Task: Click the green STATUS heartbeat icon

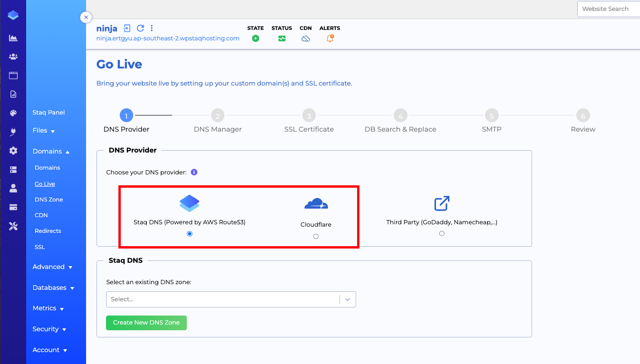Action: (x=282, y=38)
